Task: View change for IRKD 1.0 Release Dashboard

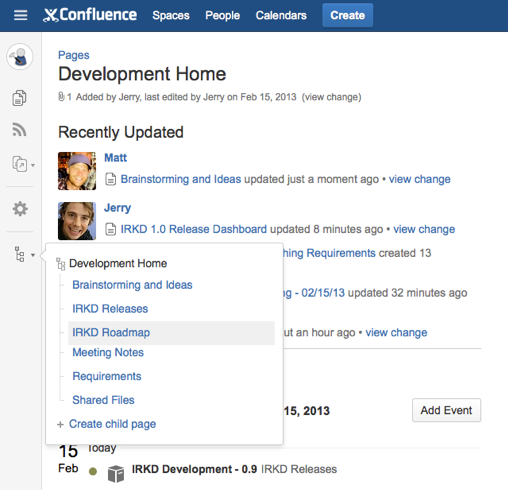Action: (x=424, y=229)
